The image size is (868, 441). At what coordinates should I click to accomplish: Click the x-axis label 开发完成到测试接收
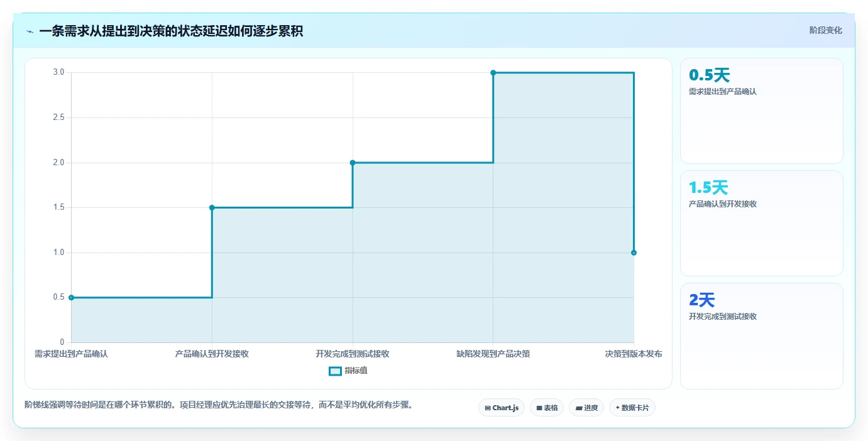pyautogui.click(x=353, y=354)
